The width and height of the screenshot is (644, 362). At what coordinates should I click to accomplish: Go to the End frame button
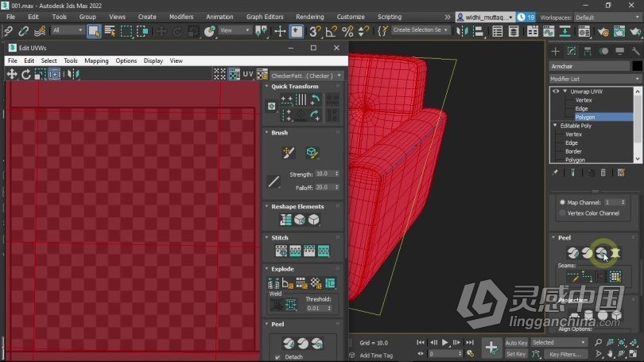pos(469,342)
